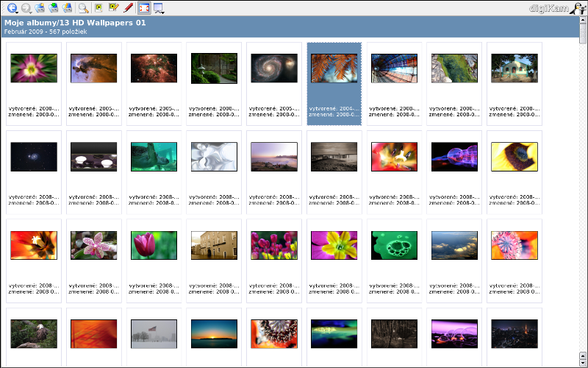This screenshot has width=588, height=368.
Task: Click the highlighted orange fern leaves thumbnail
Action: (334, 68)
